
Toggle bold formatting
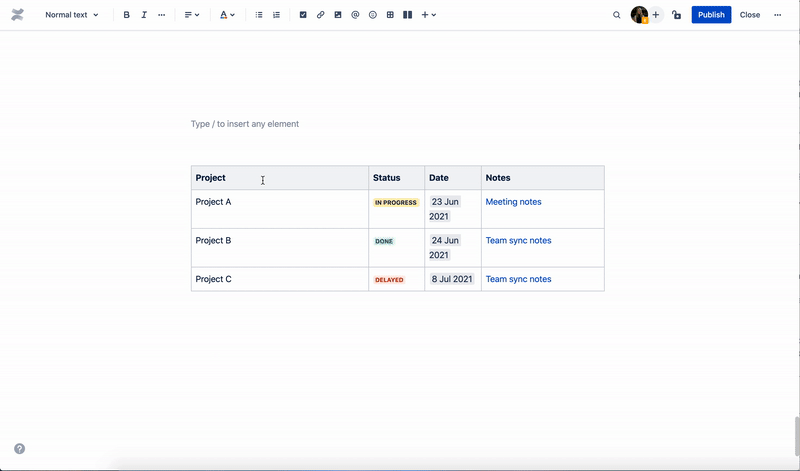tap(127, 15)
